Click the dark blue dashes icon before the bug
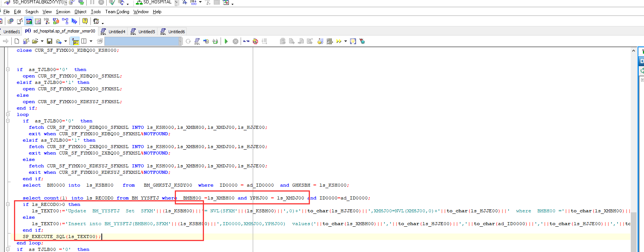 pos(246,41)
